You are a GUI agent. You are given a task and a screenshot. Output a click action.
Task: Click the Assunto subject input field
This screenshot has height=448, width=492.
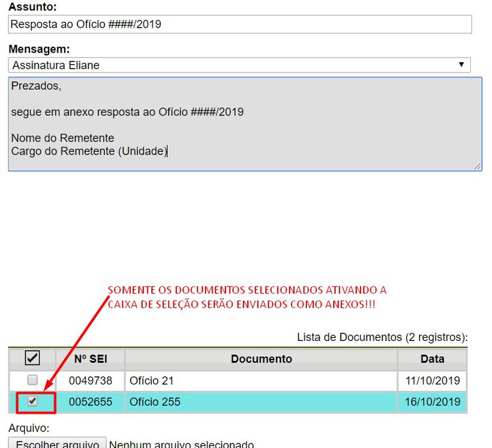coord(240,24)
